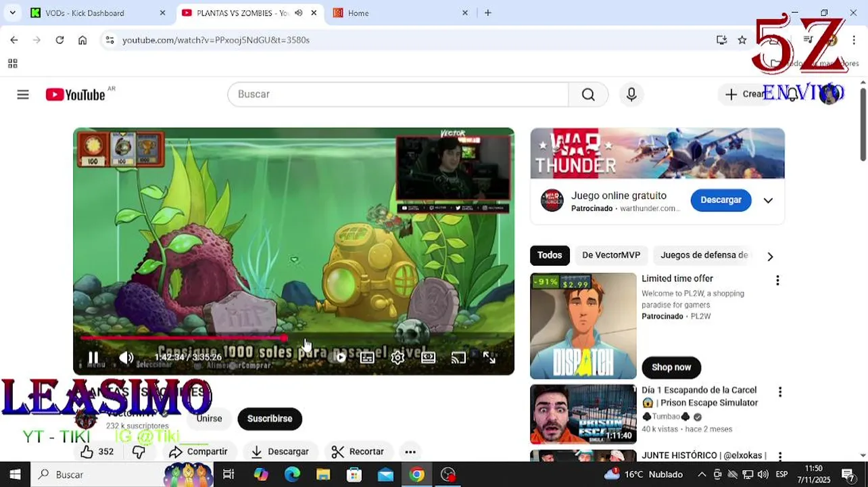Click the Unirse membership button
Screen dimensions: 868x487
pos(209,419)
